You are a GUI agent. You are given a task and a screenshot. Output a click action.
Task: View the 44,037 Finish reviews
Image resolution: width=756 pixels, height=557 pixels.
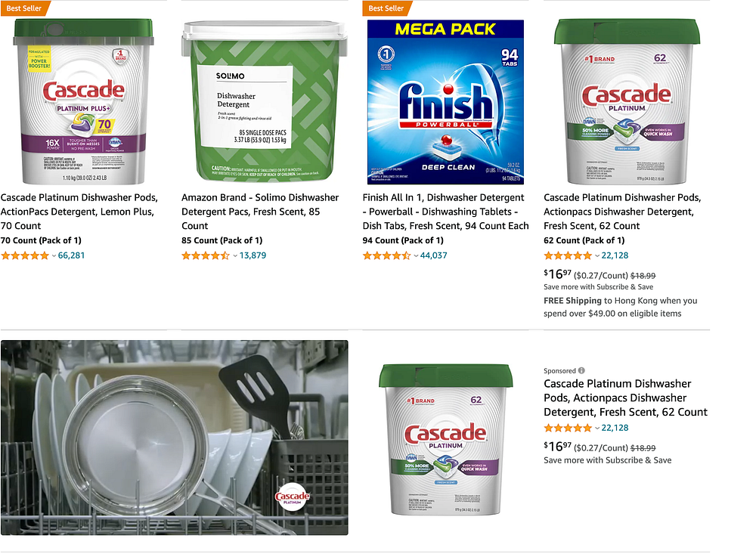point(433,255)
